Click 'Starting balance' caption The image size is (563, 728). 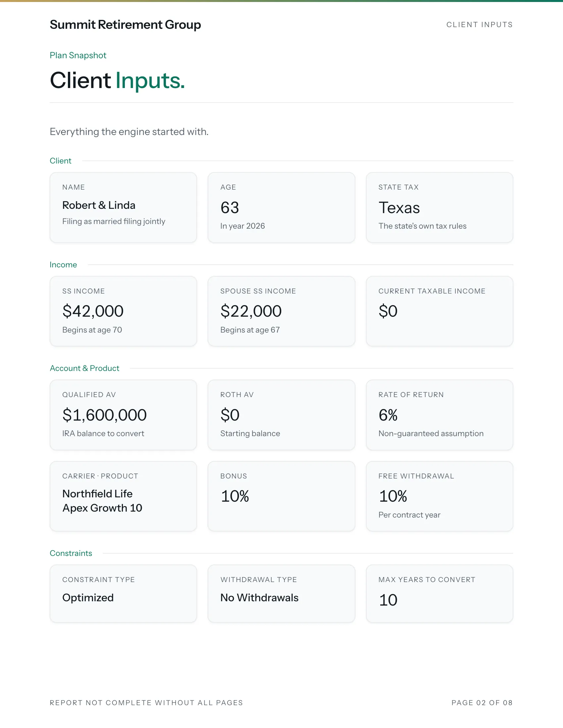pyautogui.click(x=250, y=433)
